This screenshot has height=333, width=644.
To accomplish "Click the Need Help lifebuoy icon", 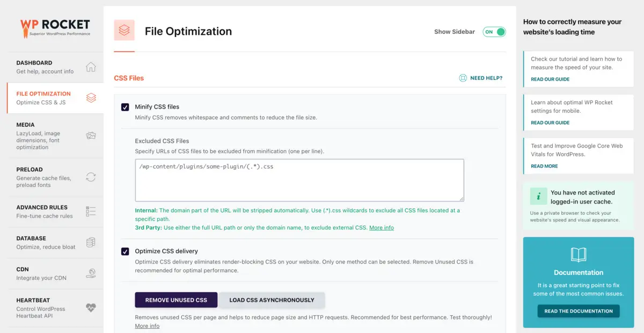I will 463,78.
